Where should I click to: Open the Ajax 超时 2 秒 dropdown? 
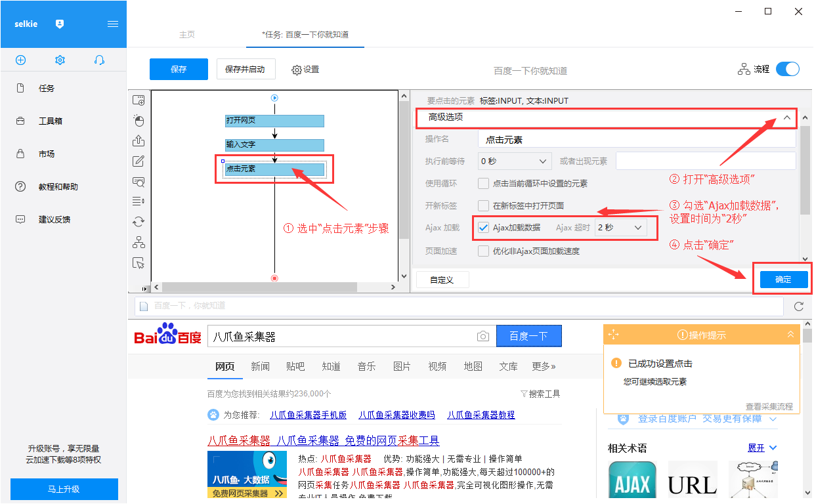tap(620, 228)
